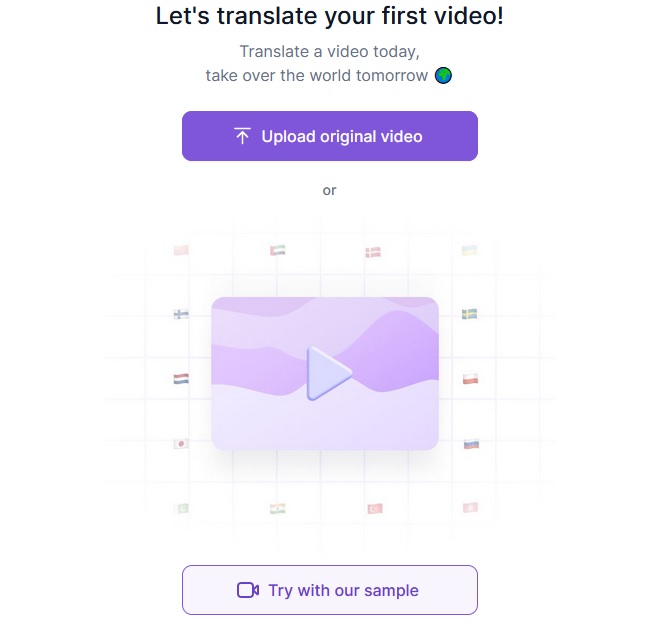This screenshot has width=645, height=633.
Task: Choose the Russian flag icon
Action: coord(471,444)
